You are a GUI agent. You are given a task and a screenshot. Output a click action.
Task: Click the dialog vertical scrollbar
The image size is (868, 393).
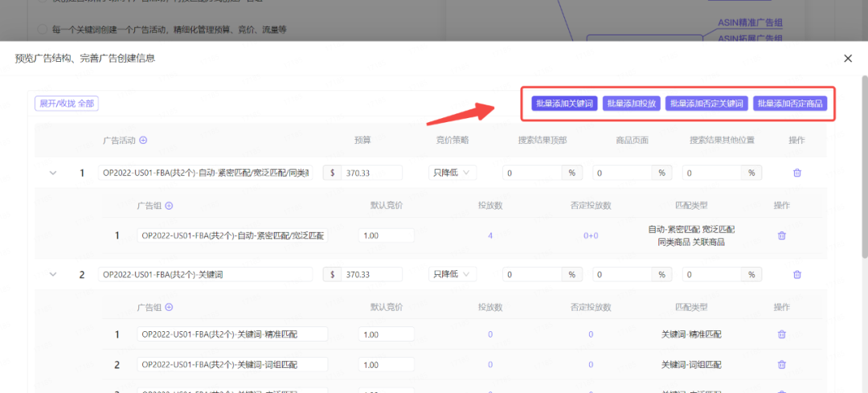864,166
